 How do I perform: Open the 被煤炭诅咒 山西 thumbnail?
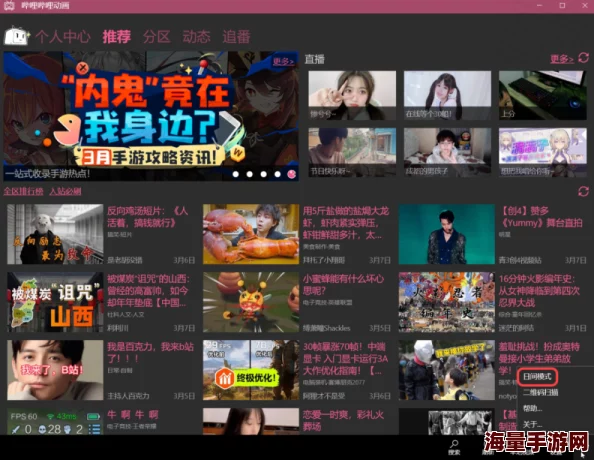[x=55, y=302]
